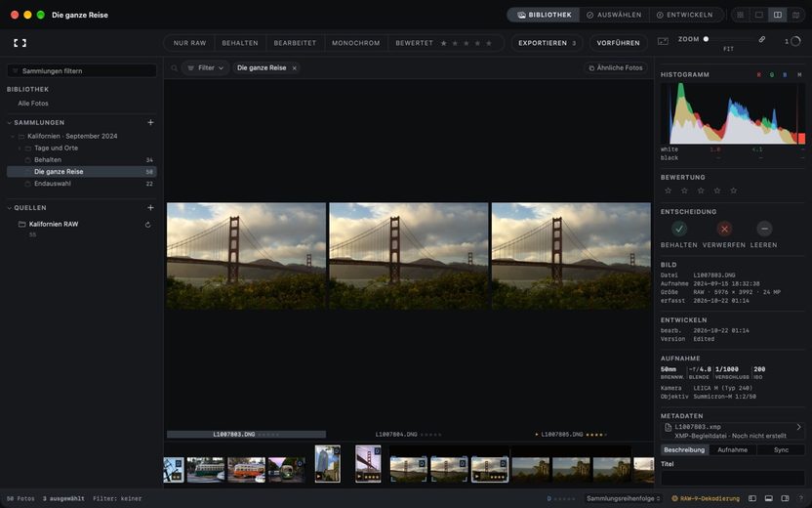
Task: Open the Sammlungsreihenfolge sort dropdown
Action: 624,498
